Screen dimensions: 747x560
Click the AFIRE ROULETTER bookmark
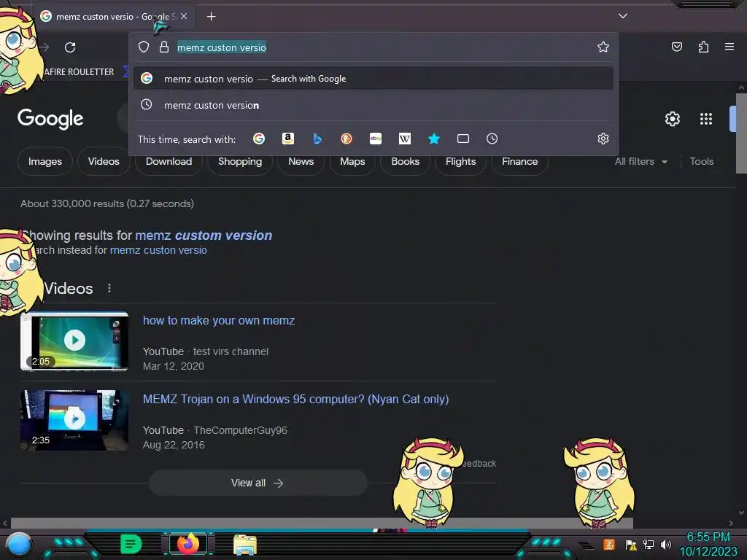79,72
